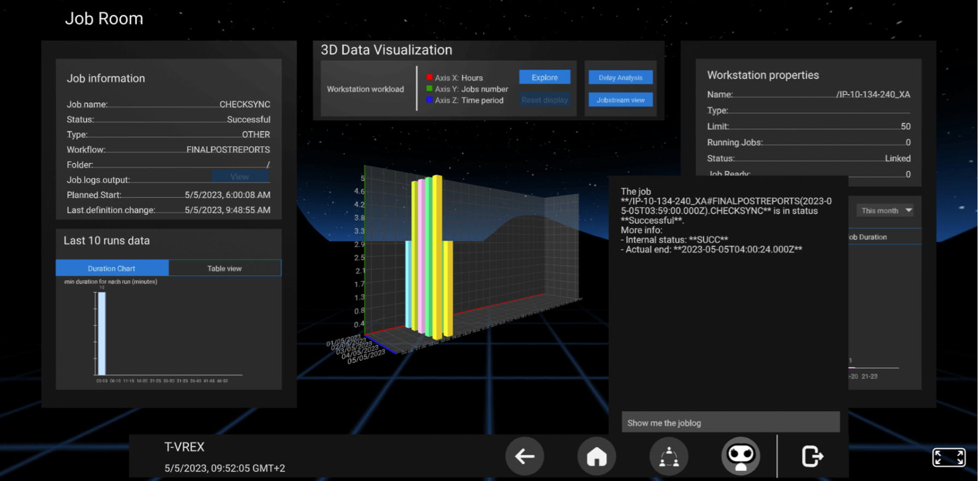Enter fullscreen mode with expand icon
The width and height of the screenshot is (980, 481).
(x=948, y=457)
